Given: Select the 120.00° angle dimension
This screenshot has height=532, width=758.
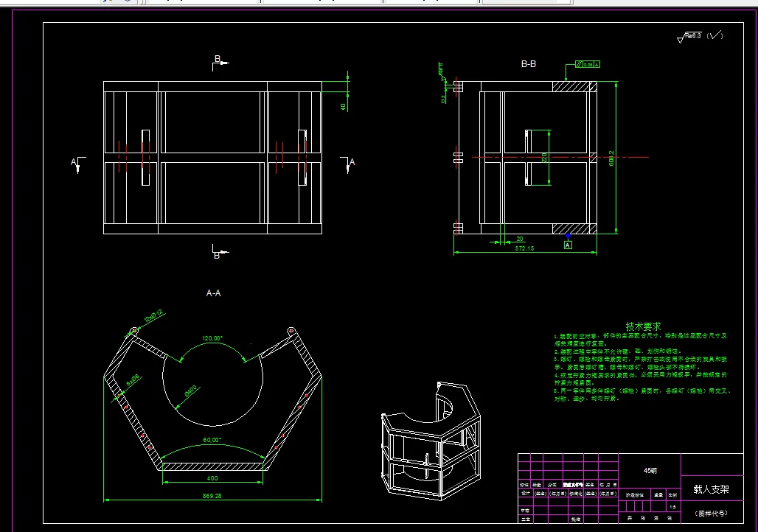Looking at the screenshot, I should pyautogui.click(x=212, y=338).
